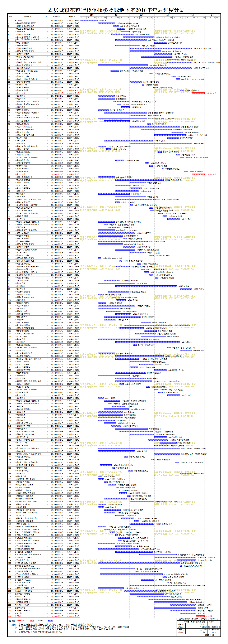Select task name 1#楼内墙保温板铺贴及面层 in the table

pyautogui.click(x=25, y=24)
